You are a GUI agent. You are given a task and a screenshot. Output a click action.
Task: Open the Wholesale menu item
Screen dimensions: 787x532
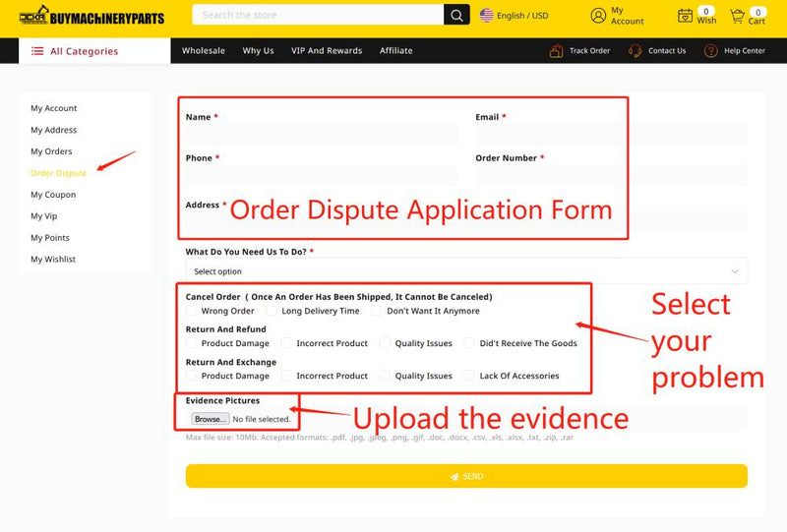pos(204,51)
